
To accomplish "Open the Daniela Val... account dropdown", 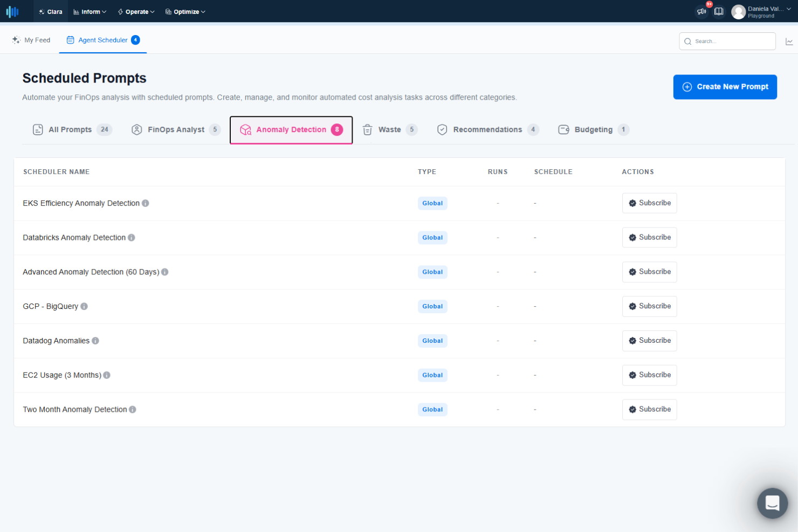I will 769,12.
